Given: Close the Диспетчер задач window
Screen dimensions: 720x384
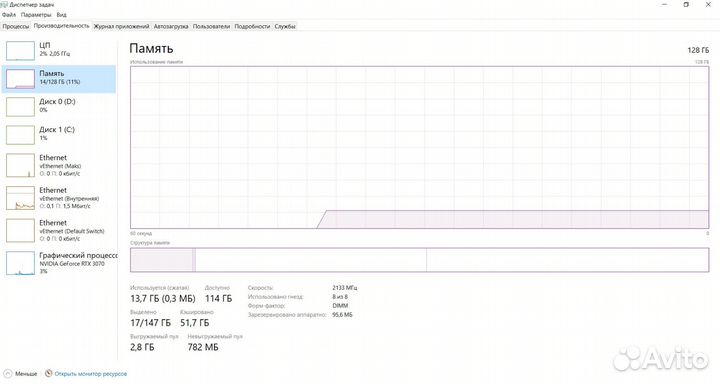Looking at the screenshot, I should coord(708,5).
